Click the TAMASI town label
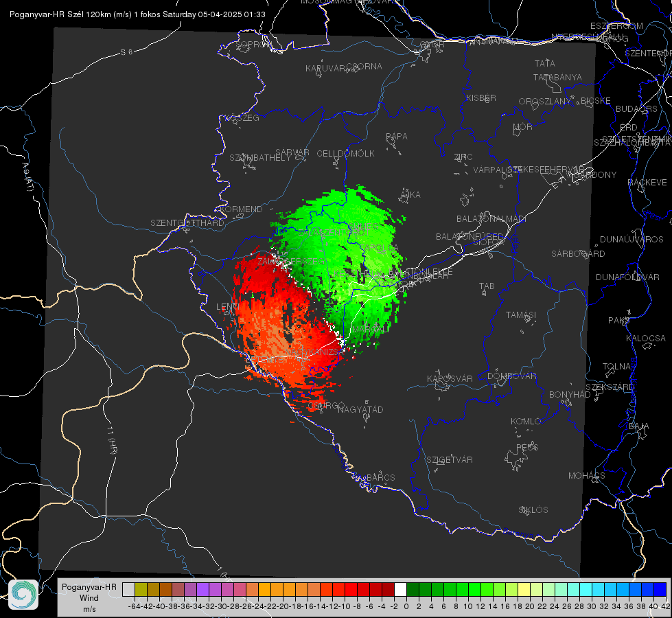The width and height of the screenshot is (672, 618). pos(521,315)
